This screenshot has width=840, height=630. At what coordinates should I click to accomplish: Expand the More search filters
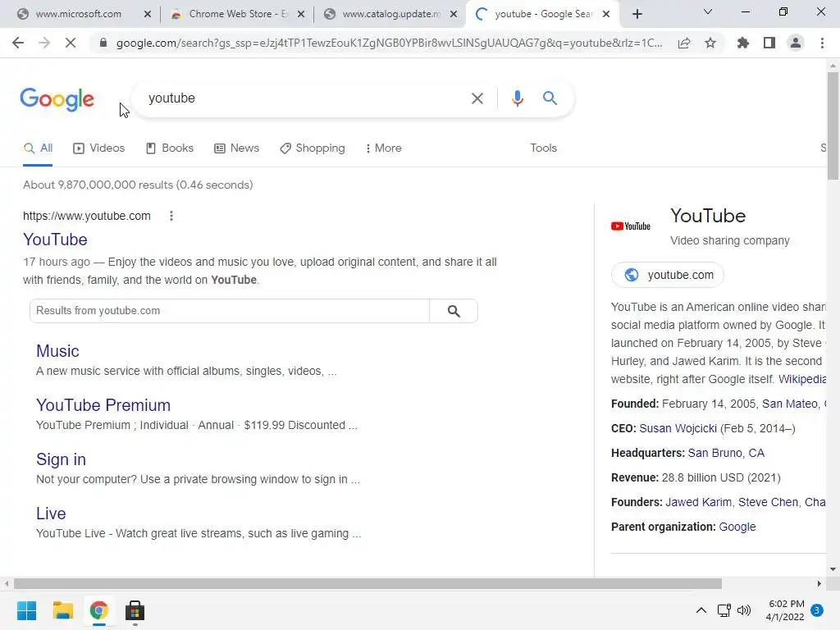pos(384,148)
